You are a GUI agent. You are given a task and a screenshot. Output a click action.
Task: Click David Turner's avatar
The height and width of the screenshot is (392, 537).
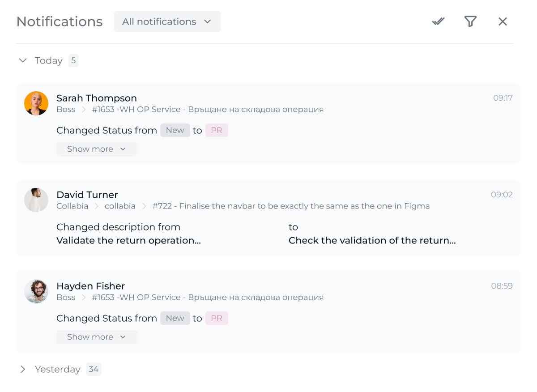point(36,200)
